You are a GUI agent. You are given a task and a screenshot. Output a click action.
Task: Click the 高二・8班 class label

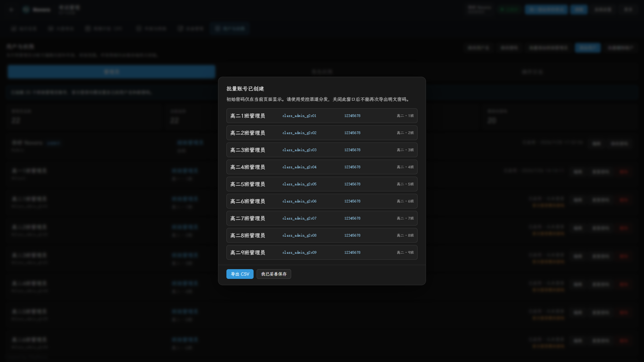click(x=405, y=235)
